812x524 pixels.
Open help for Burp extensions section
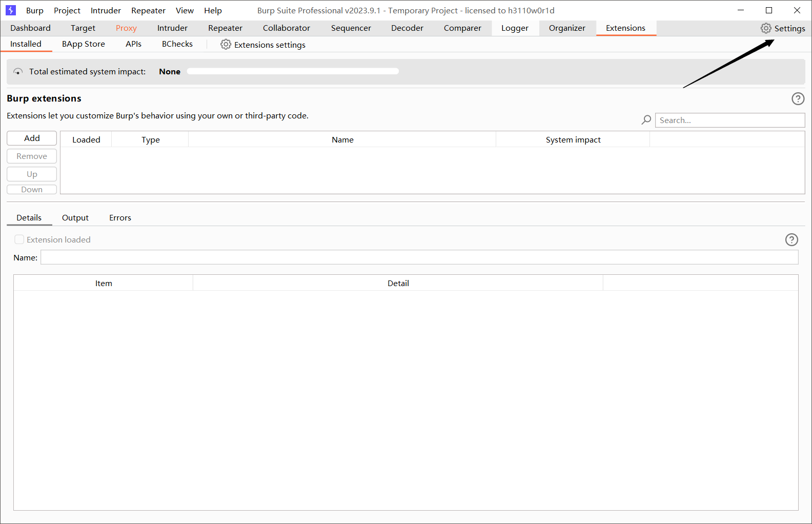(x=798, y=98)
